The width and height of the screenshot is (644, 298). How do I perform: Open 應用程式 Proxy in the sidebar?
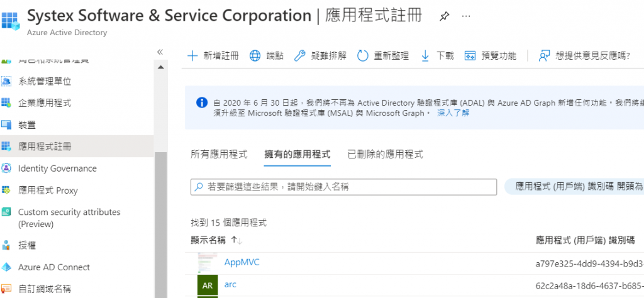click(x=48, y=190)
